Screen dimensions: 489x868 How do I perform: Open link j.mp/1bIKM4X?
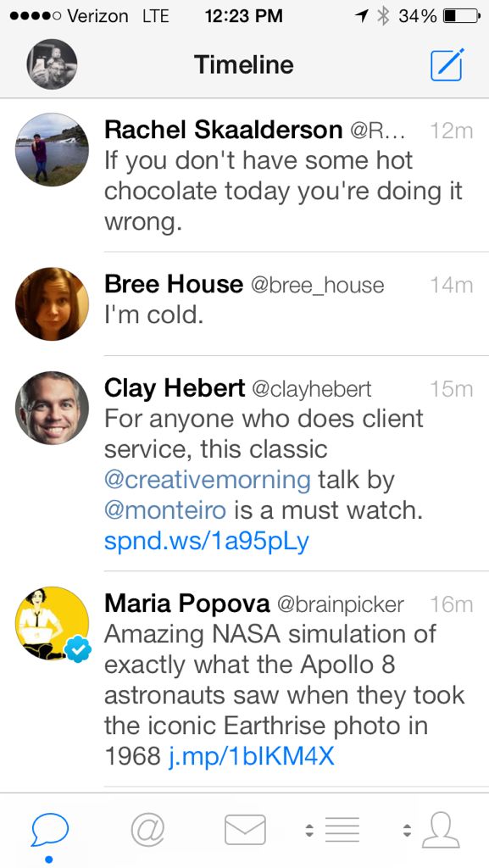click(x=251, y=756)
